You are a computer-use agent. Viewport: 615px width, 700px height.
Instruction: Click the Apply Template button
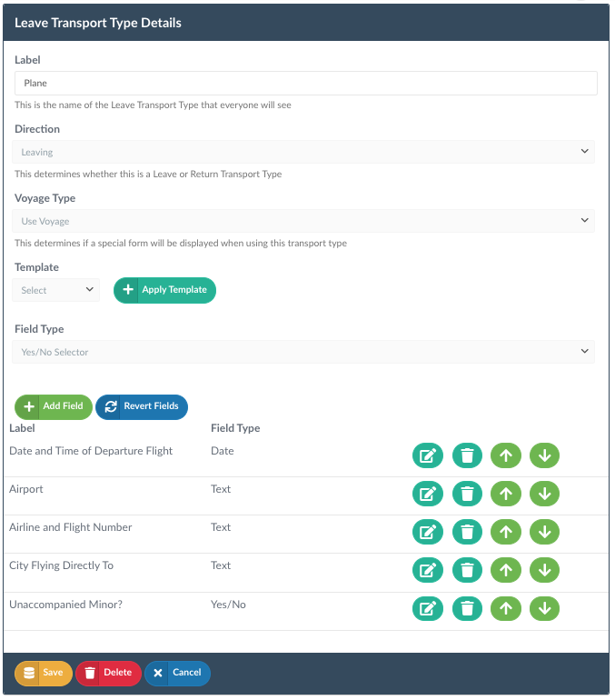164,290
